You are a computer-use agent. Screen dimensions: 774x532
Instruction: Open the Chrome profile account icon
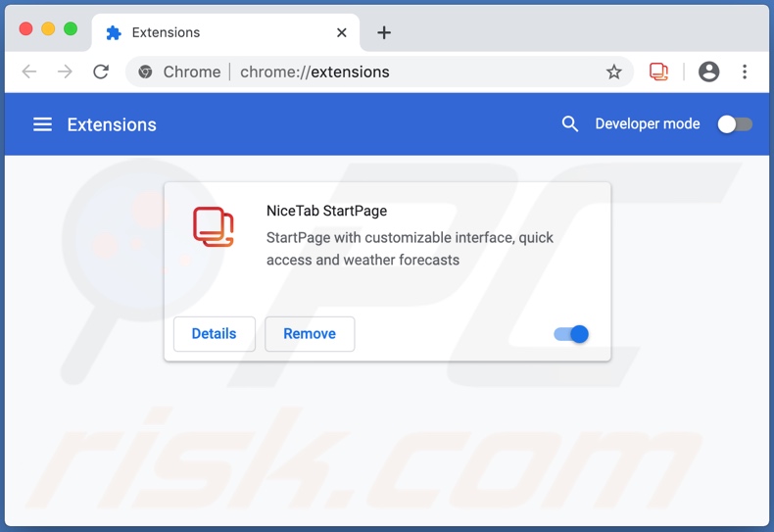(708, 73)
